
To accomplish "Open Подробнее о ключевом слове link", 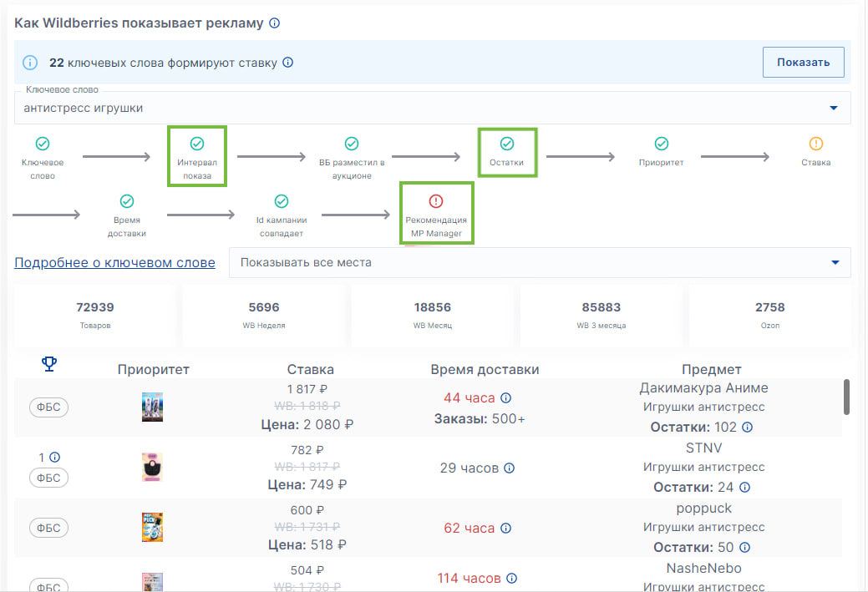I will (x=114, y=262).
